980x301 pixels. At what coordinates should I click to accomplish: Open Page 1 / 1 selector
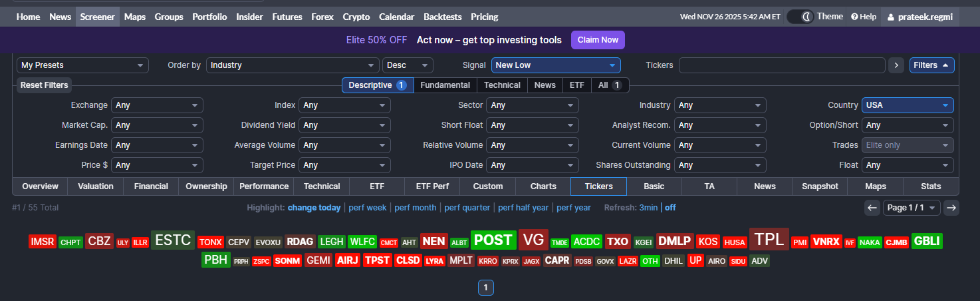[x=912, y=208]
